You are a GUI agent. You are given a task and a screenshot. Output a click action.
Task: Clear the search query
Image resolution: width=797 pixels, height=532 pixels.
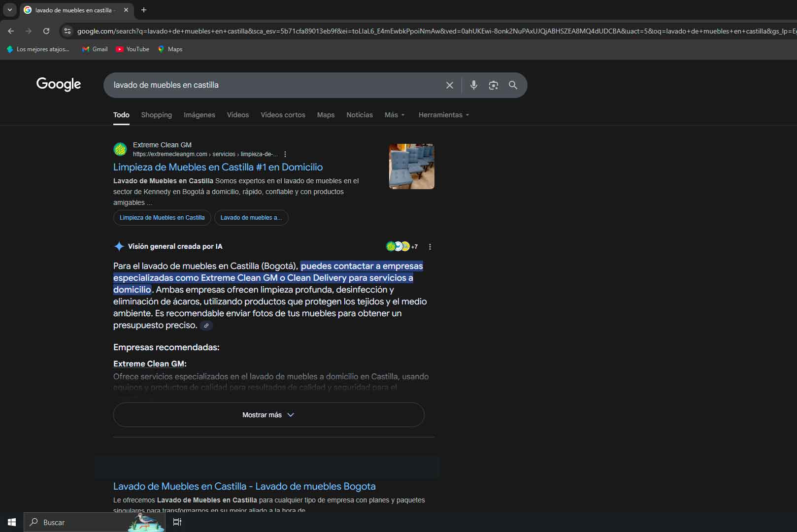tap(450, 85)
